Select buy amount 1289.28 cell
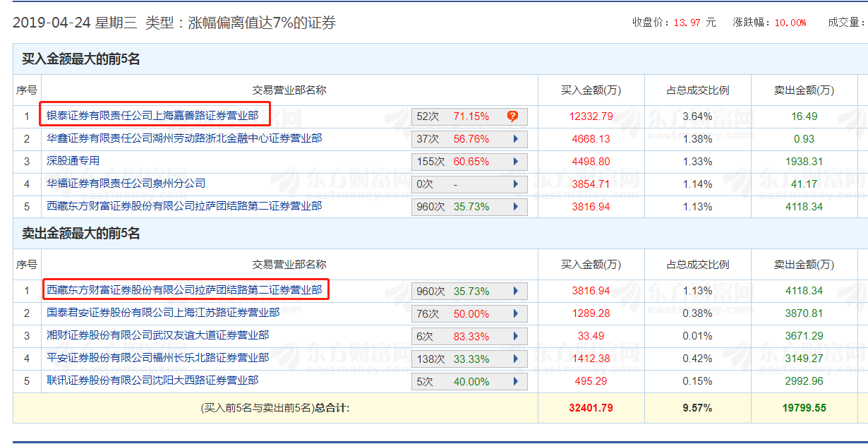 591,313
